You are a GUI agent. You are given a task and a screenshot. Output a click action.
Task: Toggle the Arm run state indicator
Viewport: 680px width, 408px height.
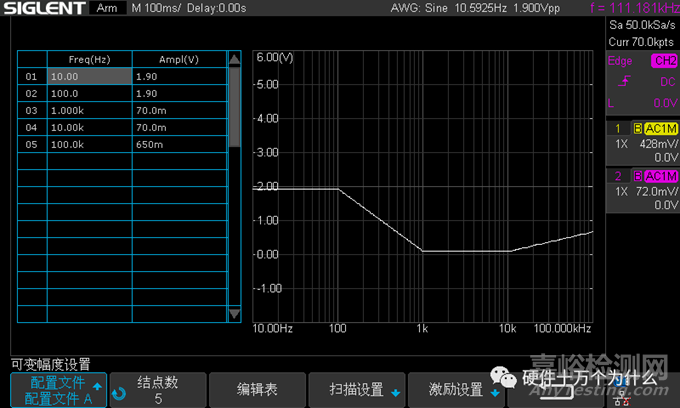tap(105, 8)
